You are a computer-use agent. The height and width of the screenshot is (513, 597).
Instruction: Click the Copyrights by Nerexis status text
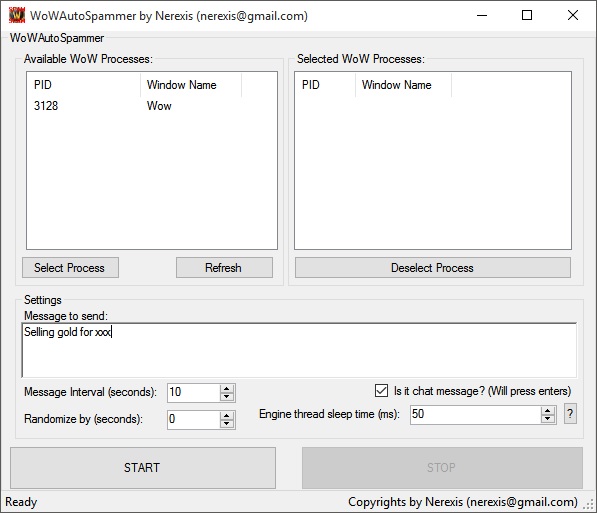[x=463, y=502]
